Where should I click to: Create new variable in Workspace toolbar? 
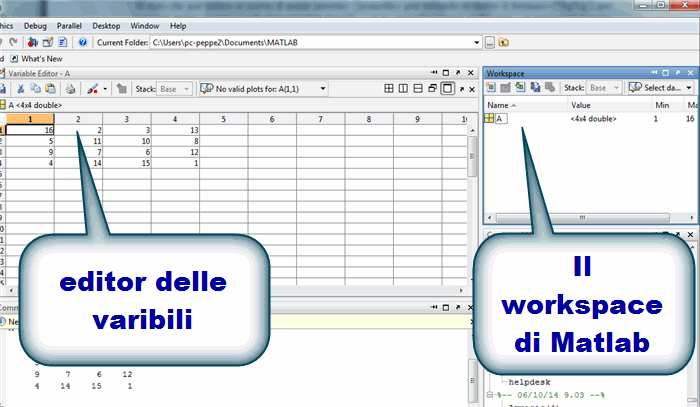click(491, 87)
